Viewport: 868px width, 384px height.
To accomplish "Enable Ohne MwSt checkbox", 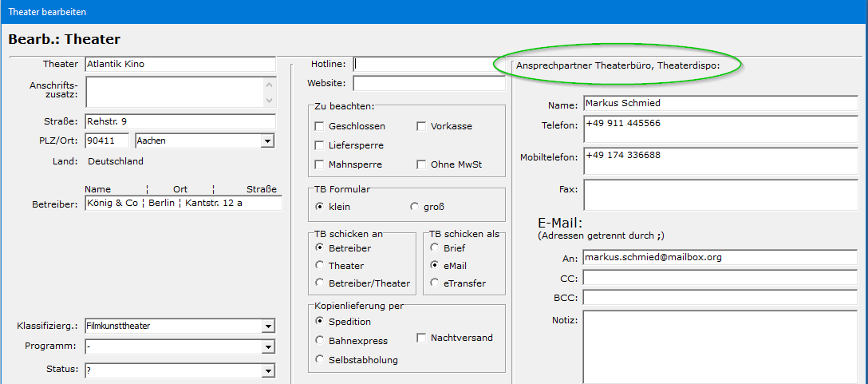I will click(x=422, y=165).
